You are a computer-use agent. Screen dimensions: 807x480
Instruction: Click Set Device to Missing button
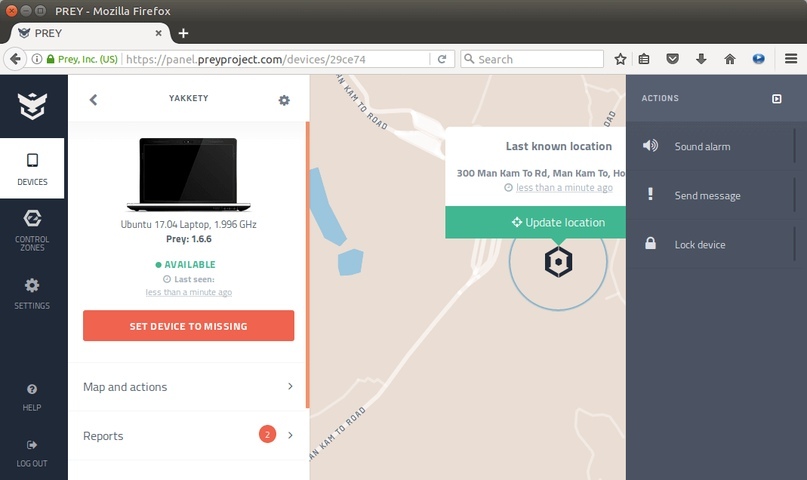point(188,326)
